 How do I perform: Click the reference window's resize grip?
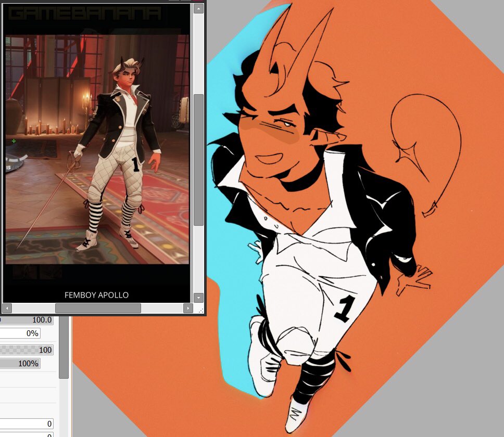(200, 310)
